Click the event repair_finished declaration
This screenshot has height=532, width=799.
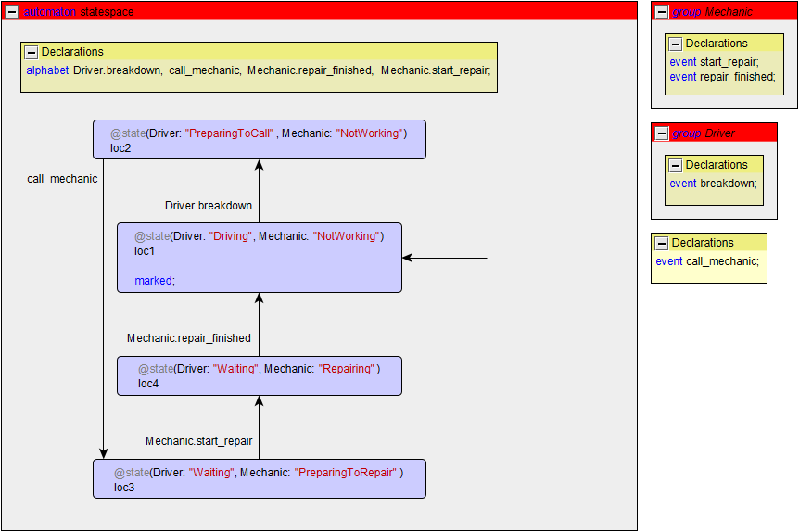[x=721, y=77]
